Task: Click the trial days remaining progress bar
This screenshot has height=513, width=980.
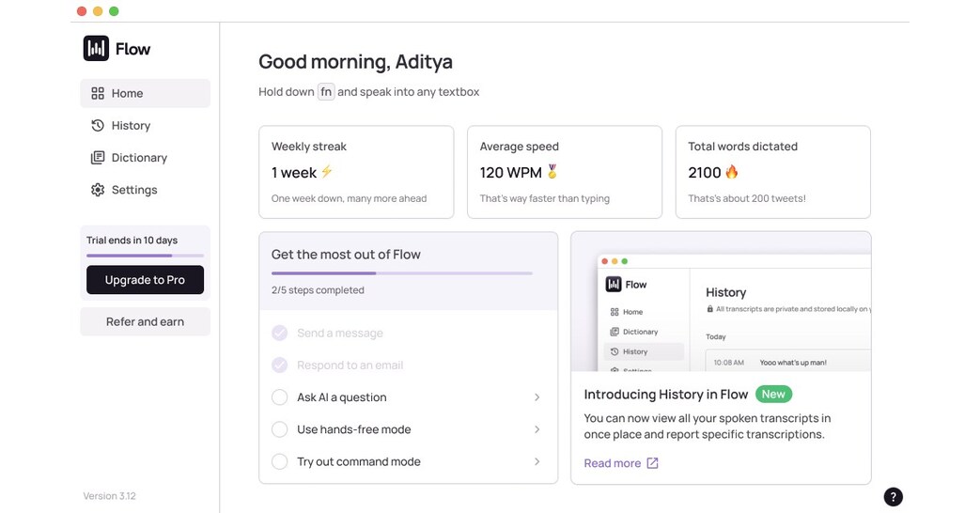Action: (x=145, y=256)
